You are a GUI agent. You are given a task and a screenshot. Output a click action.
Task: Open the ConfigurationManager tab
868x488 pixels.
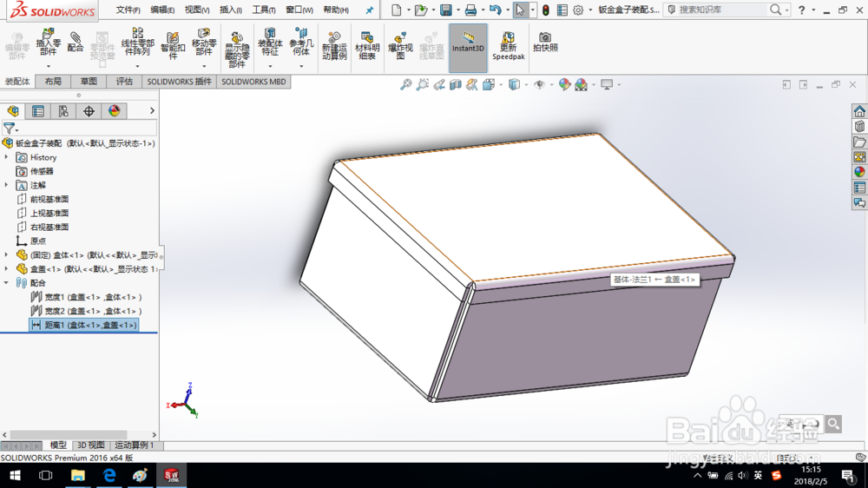coord(63,111)
